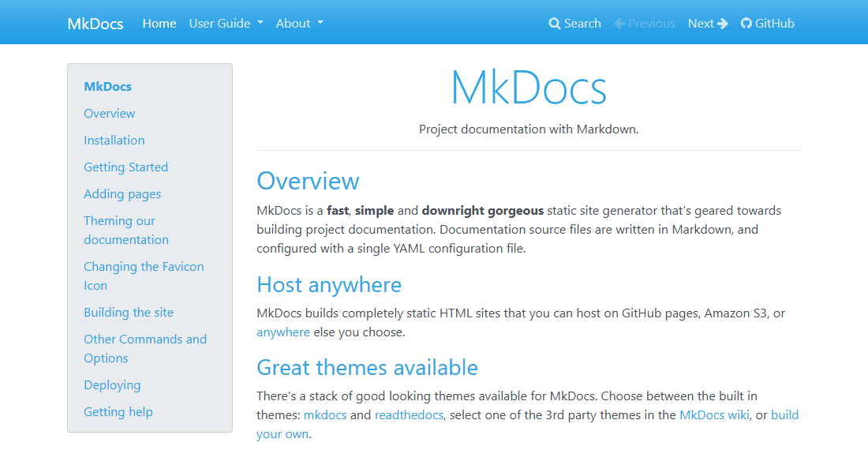Follow the 'anywhere' hyperlink in Host anywhere

pos(282,332)
